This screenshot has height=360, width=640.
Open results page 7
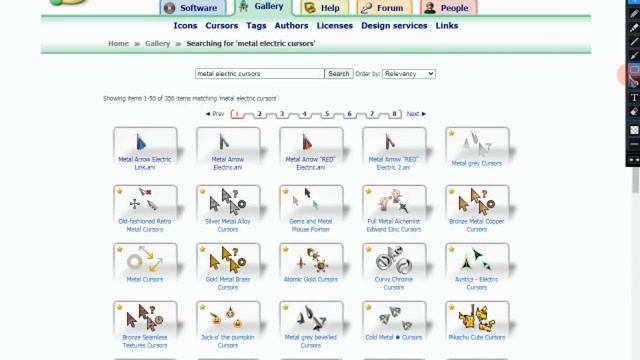coord(371,114)
